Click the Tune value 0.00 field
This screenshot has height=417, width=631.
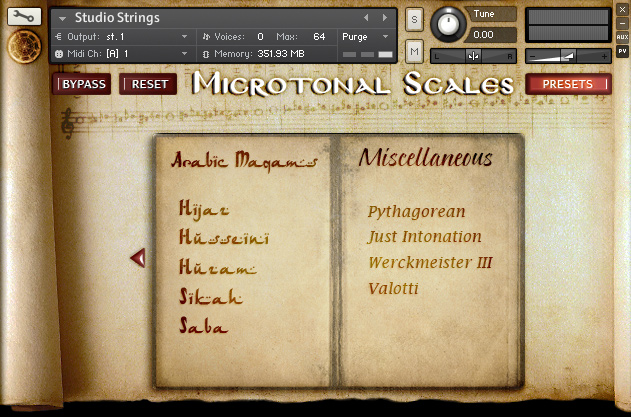[x=490, y=35]
